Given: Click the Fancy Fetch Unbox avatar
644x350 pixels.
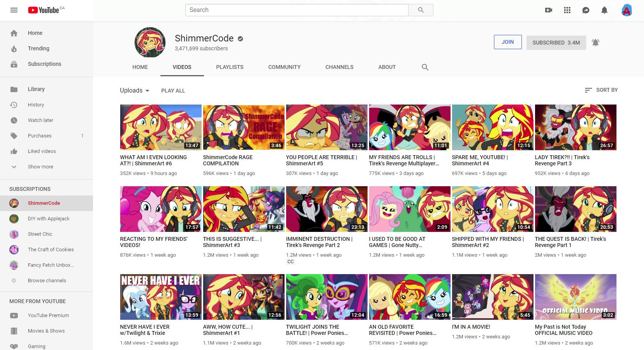Looking at the screenshot, I should pyautogui.click(x=14, y=265).
